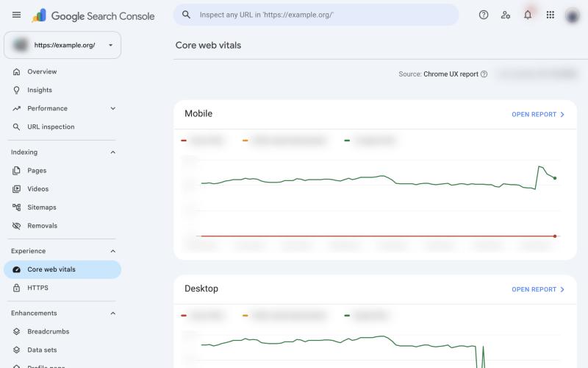588x368 pixels.
Task: Toggle the red legend item in Desktop chart
Action: [x=203, y=316]
